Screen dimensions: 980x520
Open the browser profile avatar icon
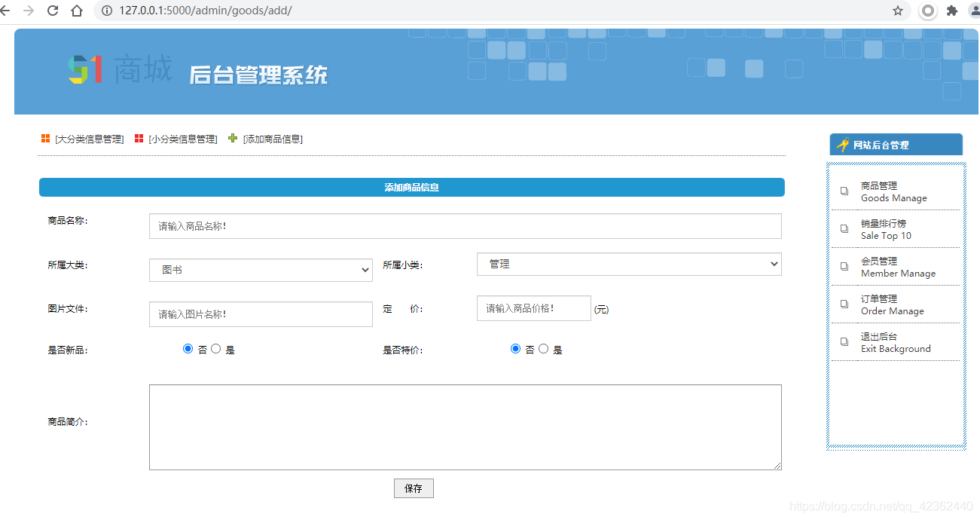(x=974, y=11)
